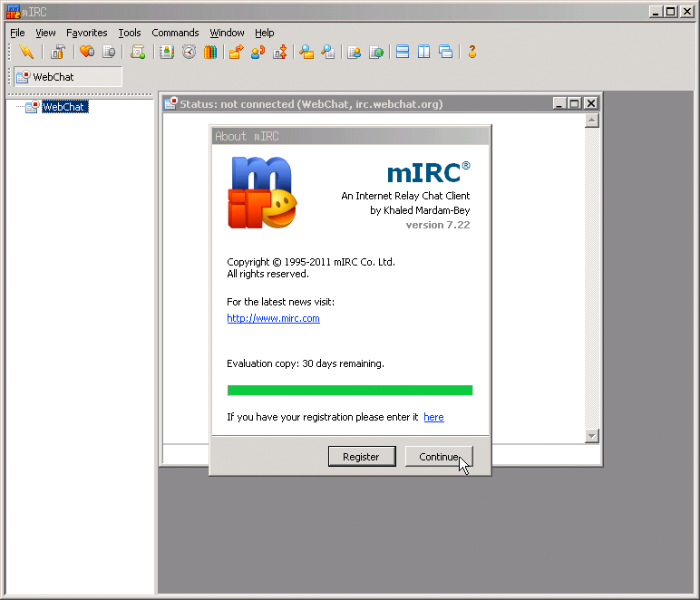Click 'An Internet Relay Chat Client' text
This screenshot has height=600, width=700.
405,196
